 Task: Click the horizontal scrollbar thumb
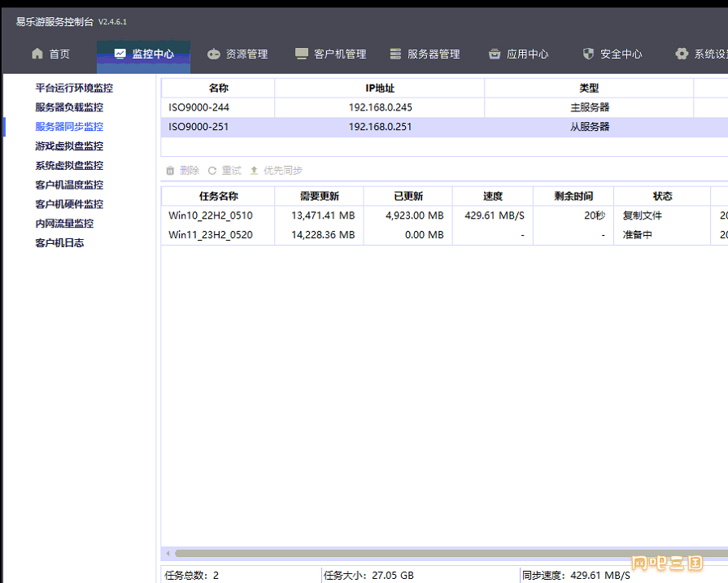tap(451, 553)
